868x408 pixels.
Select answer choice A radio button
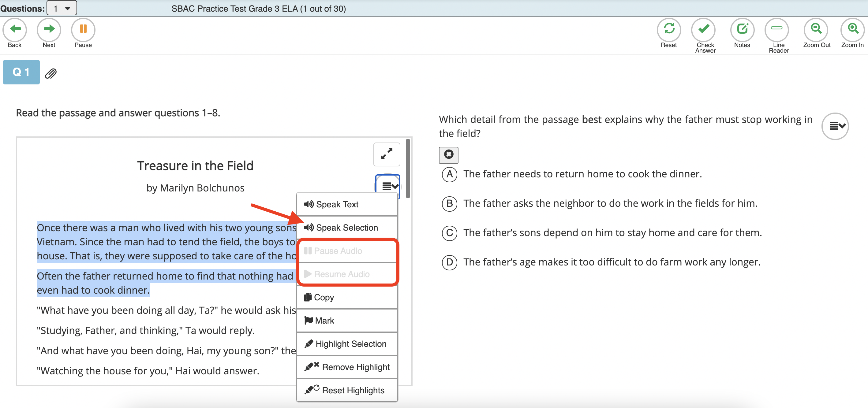point(450,174)
